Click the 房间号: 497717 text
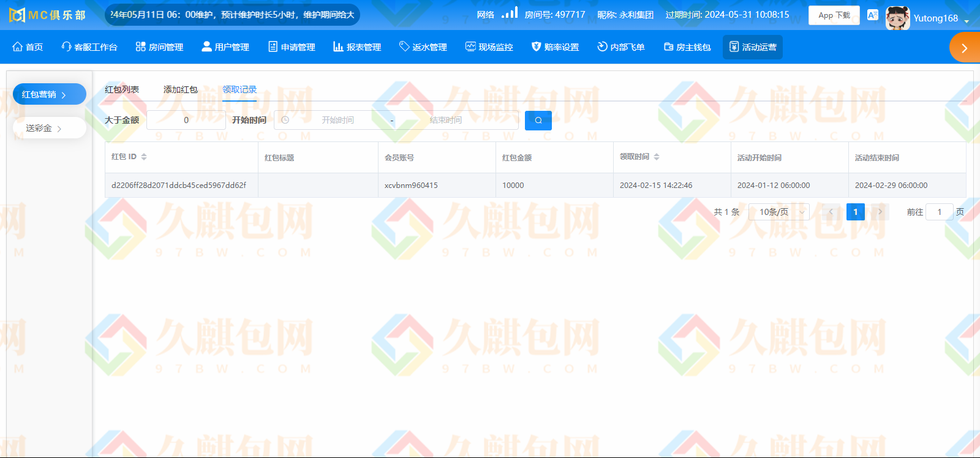Screen dimensions: 980x458 click(x=555, y=15)
